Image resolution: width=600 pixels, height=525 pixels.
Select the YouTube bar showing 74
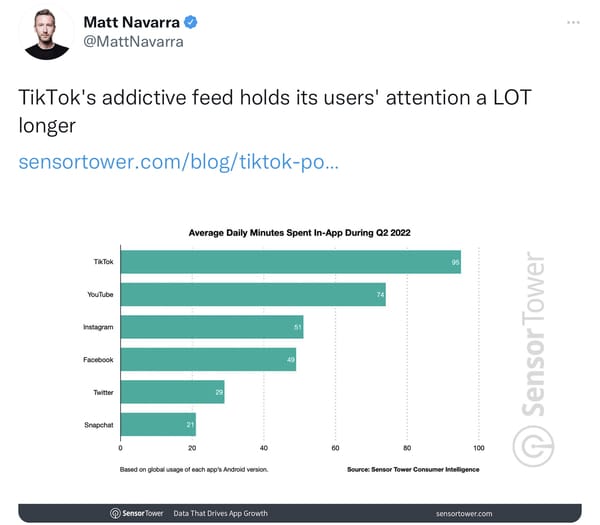[x=253, y=294]
